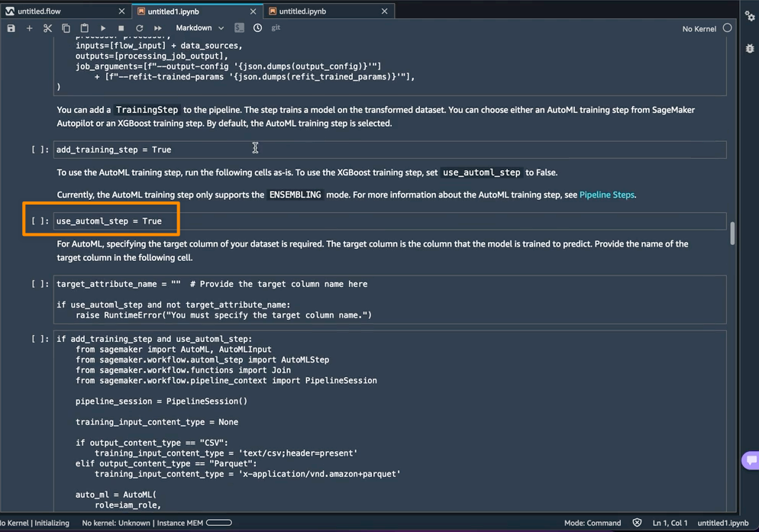Click the pipeline_session = PipelineSession() line
Screen dimensions: 759x532
[x=161, y=401]
